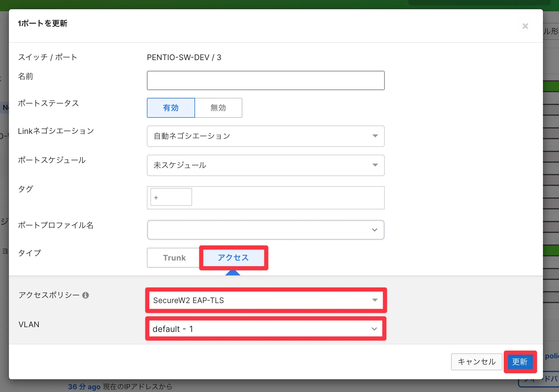Image resolution: width=559 pixels, height=392 pixels.
Task: Click the 36 分 ago link behind dialog
Action: coord(84,387)
